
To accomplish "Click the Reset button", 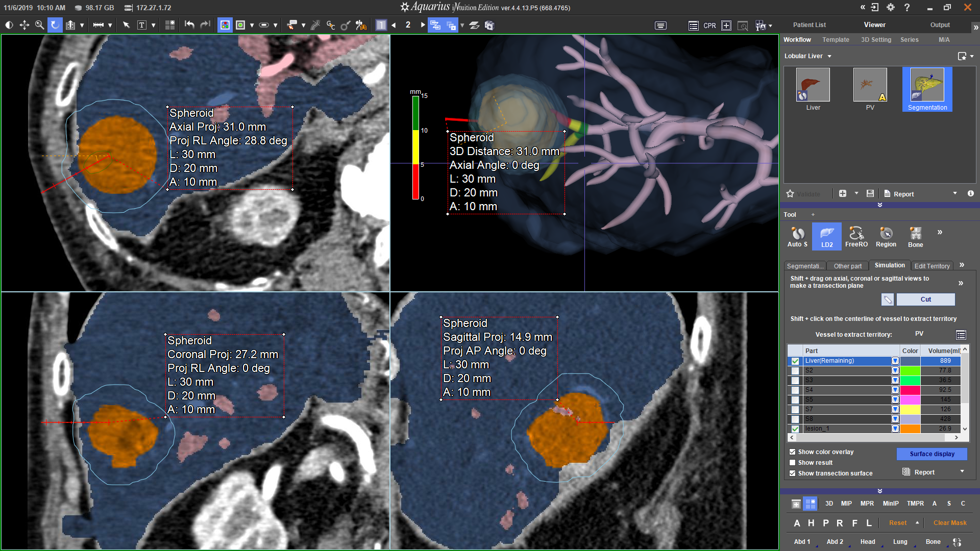I will click(898, 523).
